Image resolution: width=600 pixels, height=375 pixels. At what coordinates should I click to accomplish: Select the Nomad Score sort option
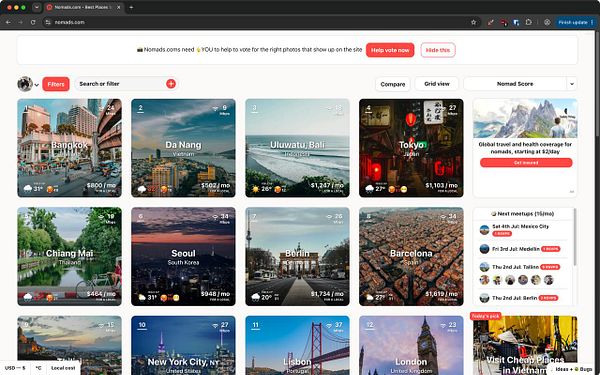tap(515, 83)
